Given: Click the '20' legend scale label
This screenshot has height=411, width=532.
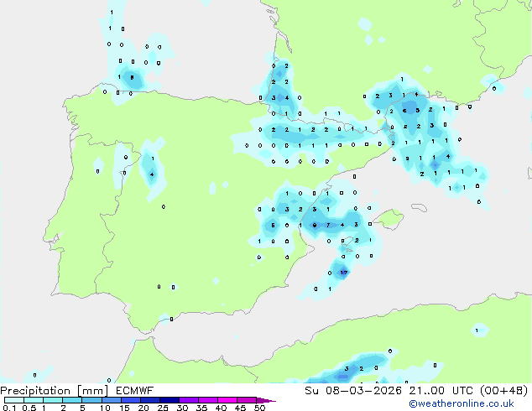Looking at the screenshot, I should point(143,408).
